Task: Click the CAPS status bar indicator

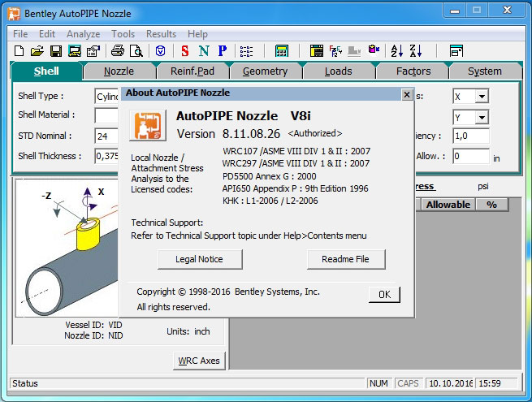Action: [x=409, y=383]
